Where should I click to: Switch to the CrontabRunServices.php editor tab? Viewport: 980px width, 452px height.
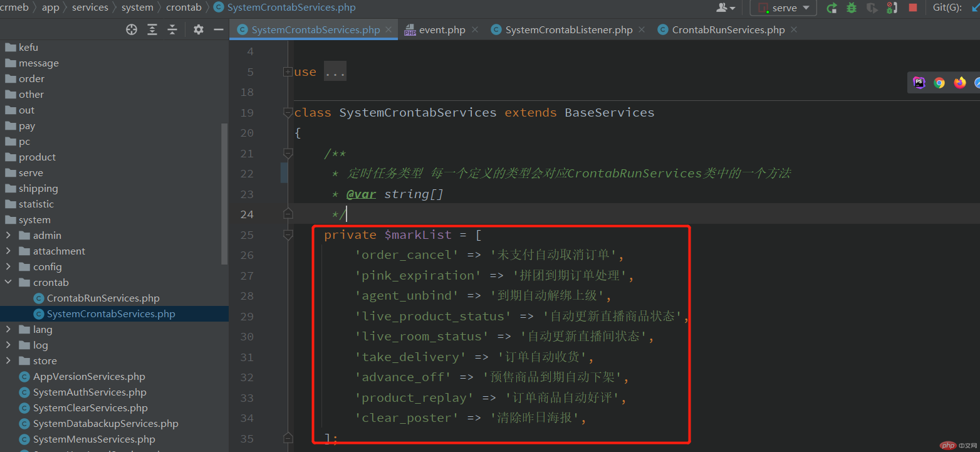727,29
